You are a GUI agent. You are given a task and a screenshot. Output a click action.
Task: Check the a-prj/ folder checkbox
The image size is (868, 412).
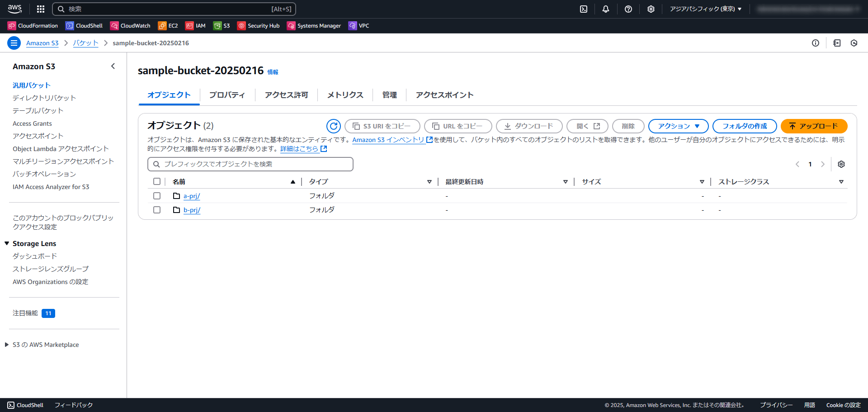[157, 196]
